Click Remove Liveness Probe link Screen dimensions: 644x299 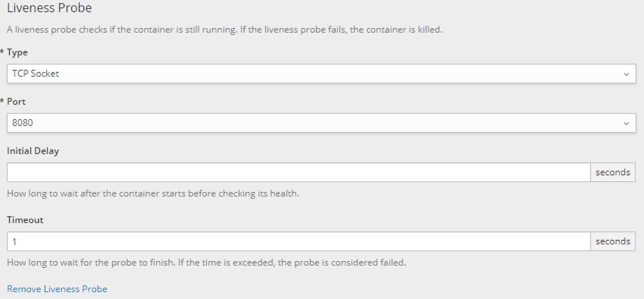tap(57, 289)
